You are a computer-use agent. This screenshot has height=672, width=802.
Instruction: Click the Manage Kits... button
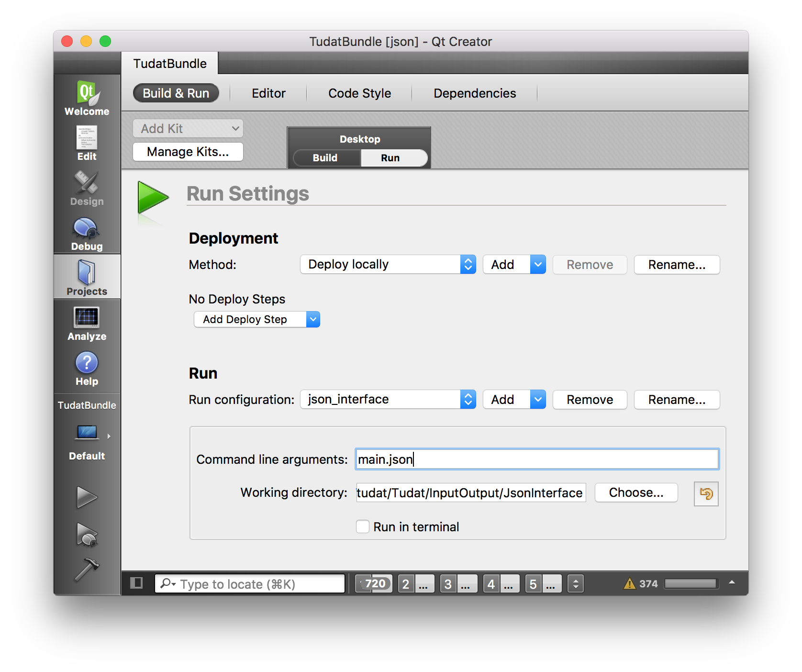[188, 152]
